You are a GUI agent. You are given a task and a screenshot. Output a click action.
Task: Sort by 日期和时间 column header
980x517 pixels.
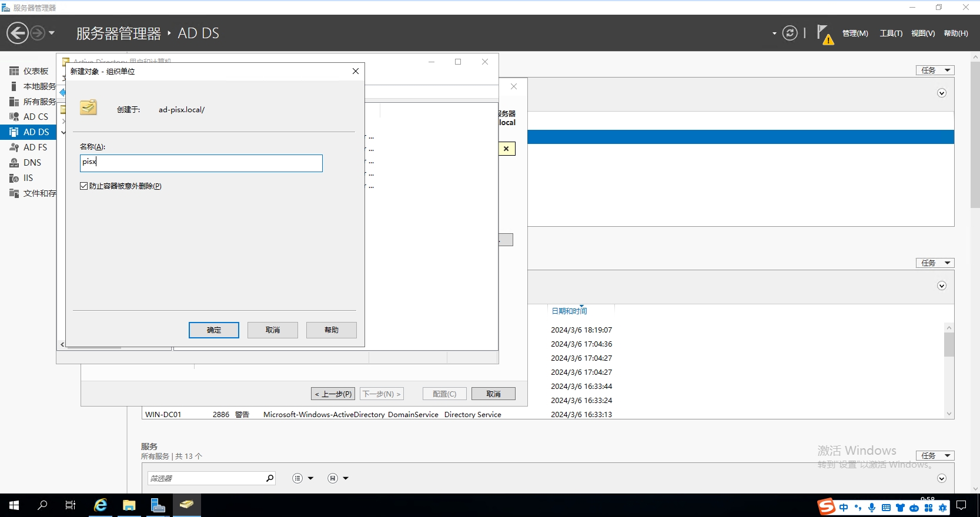point(569,311)
